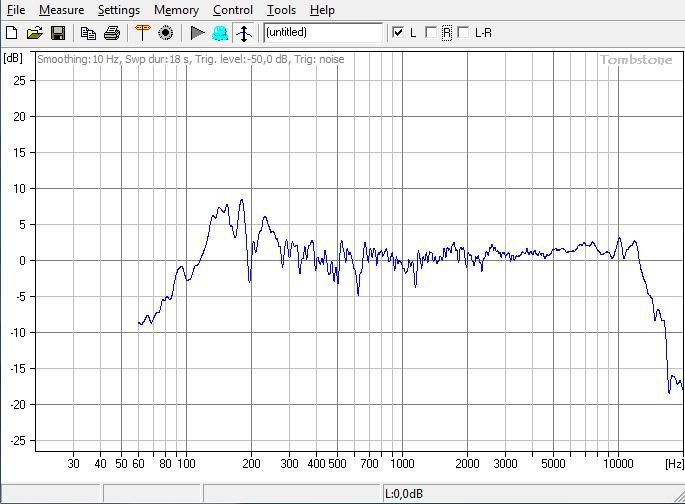Toggle the vertical arrows scale icon
The width and height of the screenshot is (685, 504).
pyautogui.click(x=243, y=33)
